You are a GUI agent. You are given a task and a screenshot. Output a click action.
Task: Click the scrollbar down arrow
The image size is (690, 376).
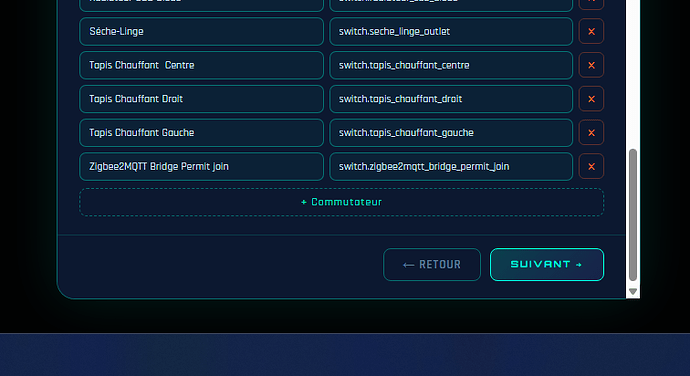pos(633,291)
